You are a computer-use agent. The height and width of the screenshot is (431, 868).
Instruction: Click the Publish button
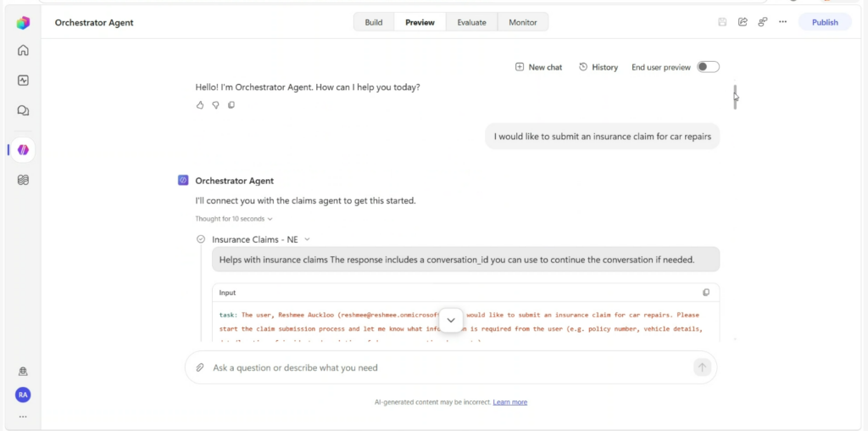(x=825, y=22)
